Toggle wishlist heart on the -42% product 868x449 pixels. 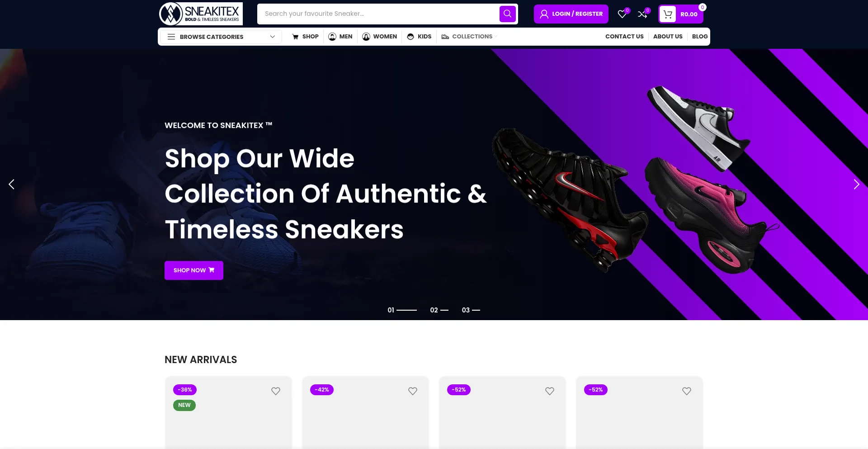(x=413, y=391)
